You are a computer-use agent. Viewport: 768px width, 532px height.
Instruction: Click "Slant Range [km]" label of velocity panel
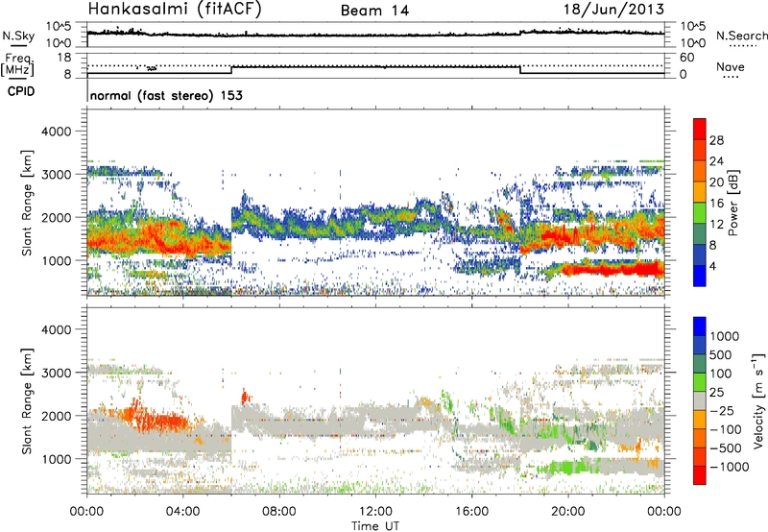pyautogui.click(x=27, y=401)
